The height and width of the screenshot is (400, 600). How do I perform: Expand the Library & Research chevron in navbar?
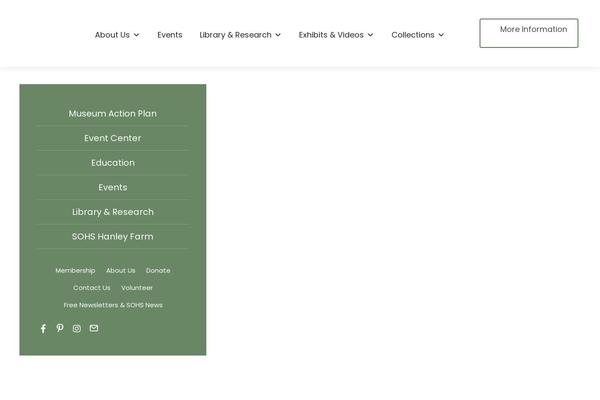(278, 35)
